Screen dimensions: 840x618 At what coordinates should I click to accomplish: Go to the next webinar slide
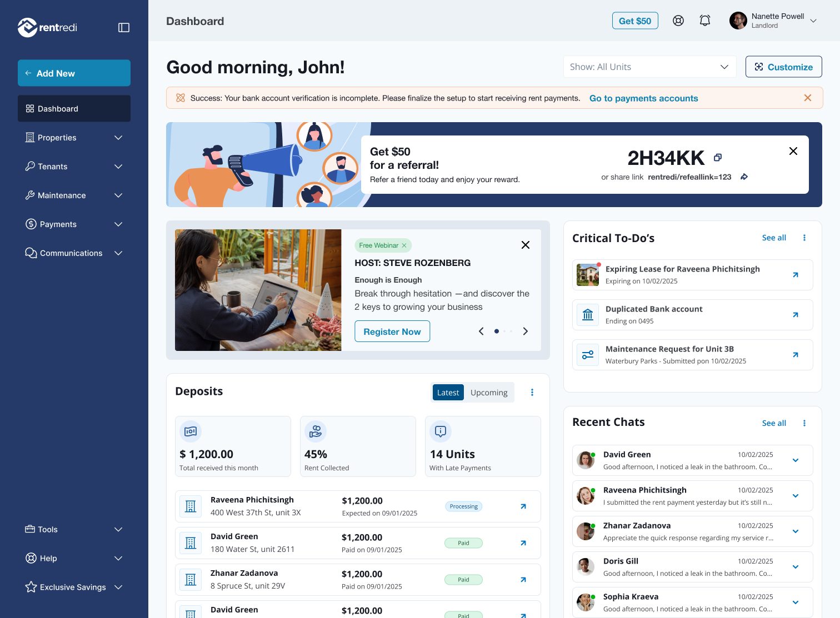(x=526, y=331)
